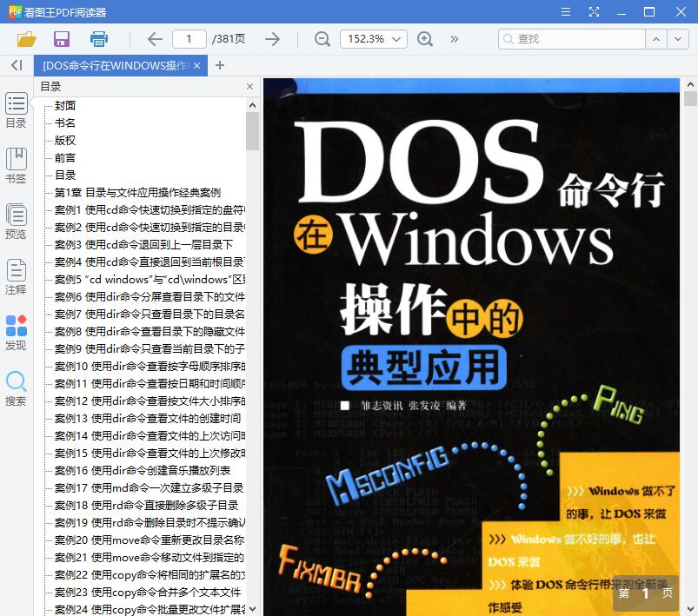
Task: Click outline panel scroll up arrow
Action: point(252,105)
